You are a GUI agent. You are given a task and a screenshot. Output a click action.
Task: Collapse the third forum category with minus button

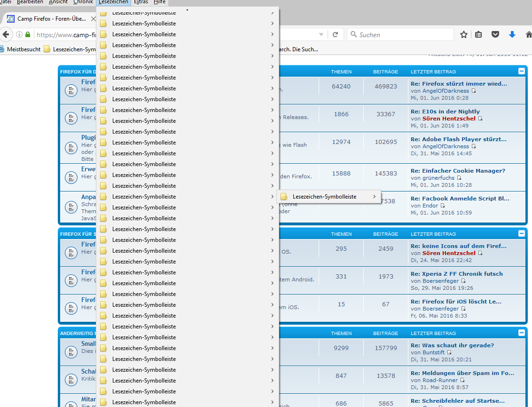pos(521,333)
